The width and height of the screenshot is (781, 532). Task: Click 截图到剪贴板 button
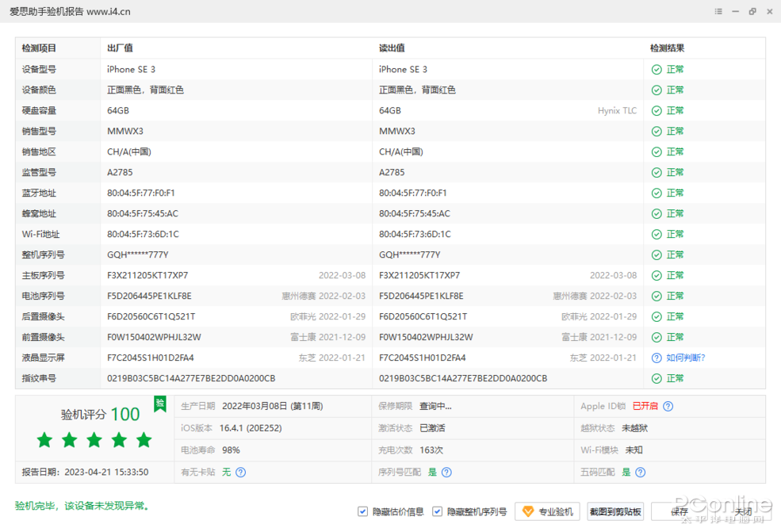click(x=615, y=511)
